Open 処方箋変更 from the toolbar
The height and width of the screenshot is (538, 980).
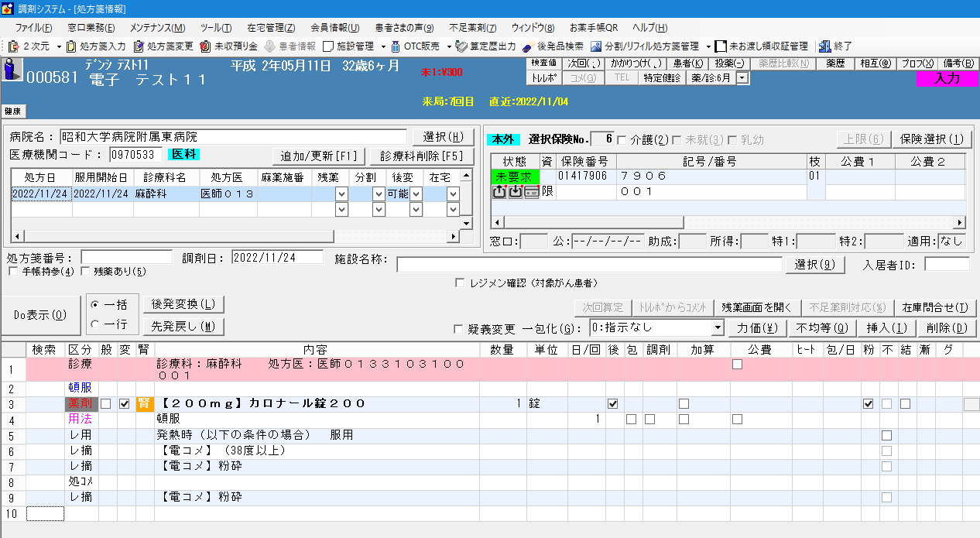[x=139, y=46]
